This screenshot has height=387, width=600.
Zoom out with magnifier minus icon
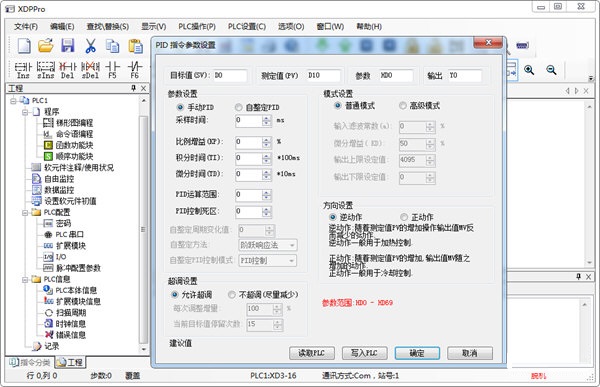point(551,70)
